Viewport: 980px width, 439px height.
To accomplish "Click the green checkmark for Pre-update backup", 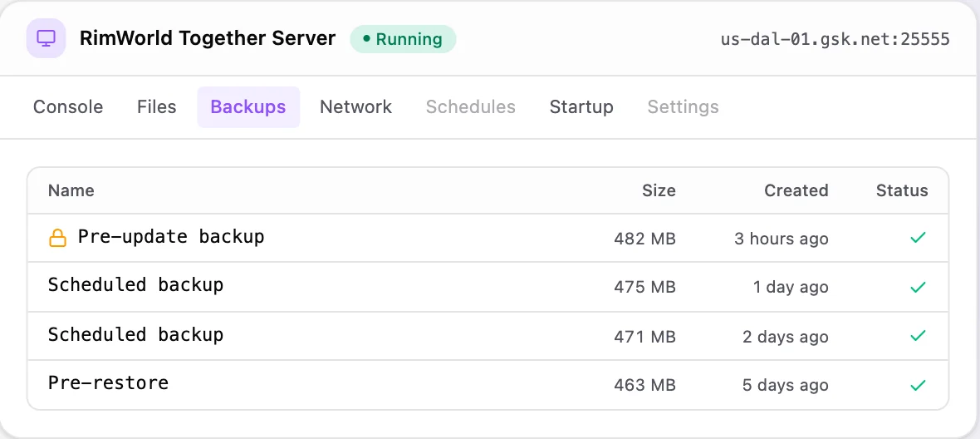I will click(918, 238).
